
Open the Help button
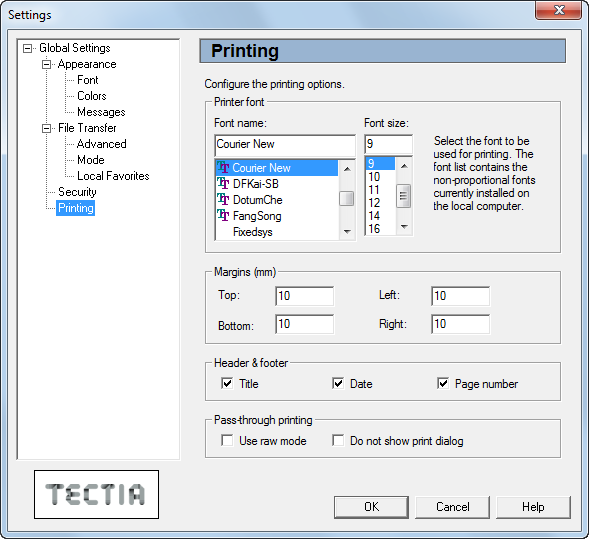point(533,507)
